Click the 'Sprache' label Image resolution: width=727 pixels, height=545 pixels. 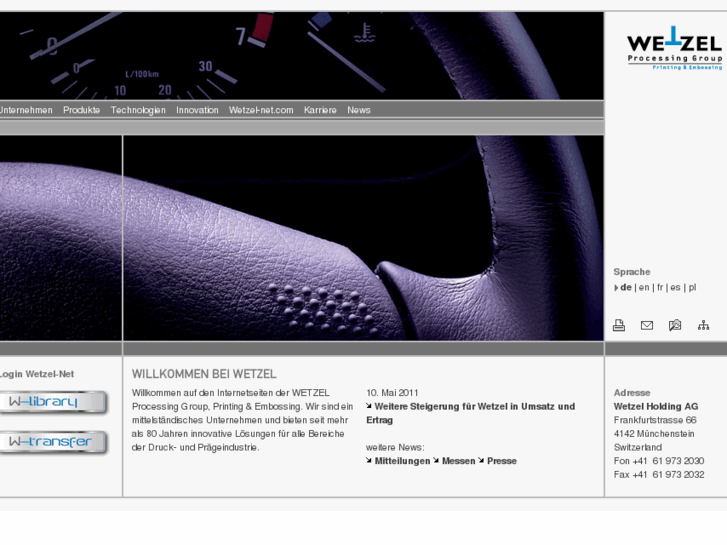(x=631, y=272)
